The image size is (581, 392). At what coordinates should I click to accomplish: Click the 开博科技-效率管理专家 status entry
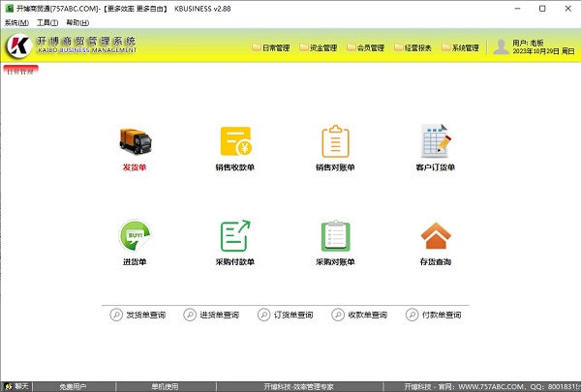298,387
